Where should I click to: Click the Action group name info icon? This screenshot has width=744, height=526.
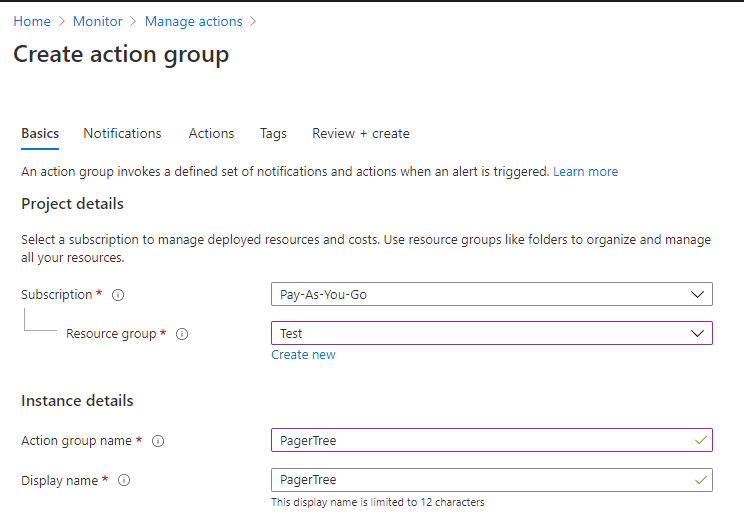click(x=158, y=441)
